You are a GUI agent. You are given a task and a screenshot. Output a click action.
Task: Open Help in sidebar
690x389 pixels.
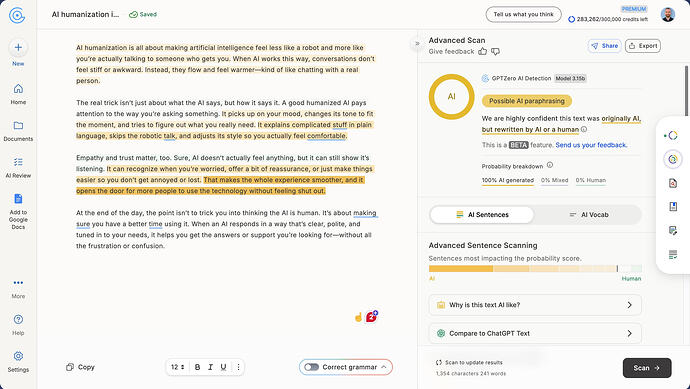[18, 325]
